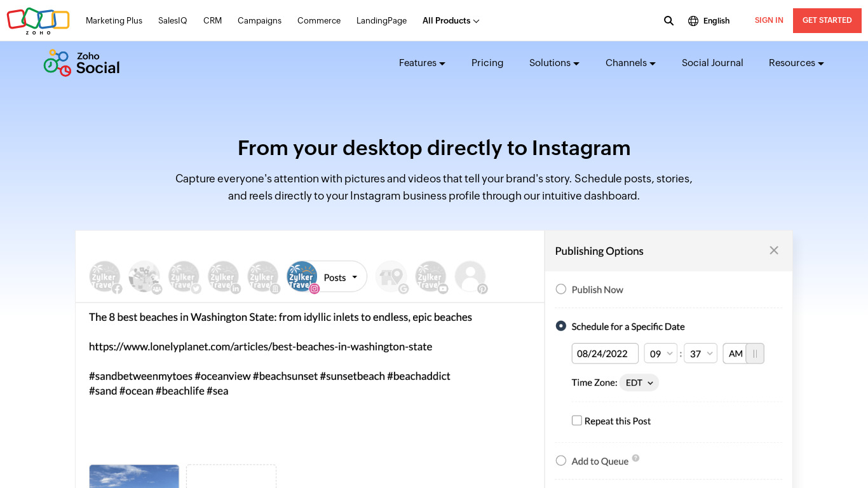This screenshot has width=868, height=488.
Task: Select the Publish Now option
Action: [561, 289]
